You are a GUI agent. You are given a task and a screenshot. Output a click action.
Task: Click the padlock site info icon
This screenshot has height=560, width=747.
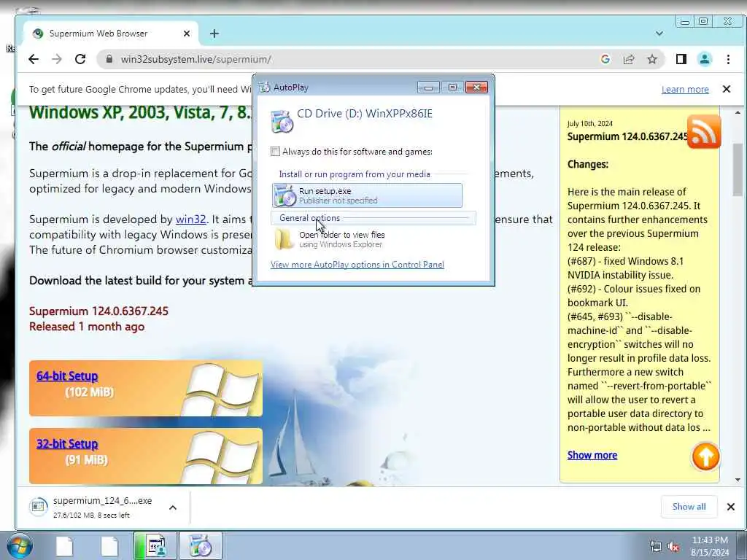coord(109,59)
